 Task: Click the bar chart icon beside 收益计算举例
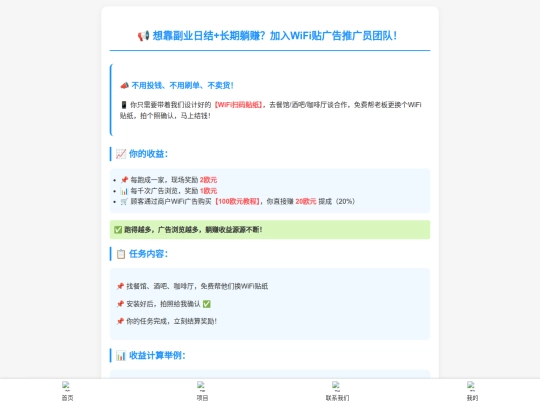click(x=121, y=355)
